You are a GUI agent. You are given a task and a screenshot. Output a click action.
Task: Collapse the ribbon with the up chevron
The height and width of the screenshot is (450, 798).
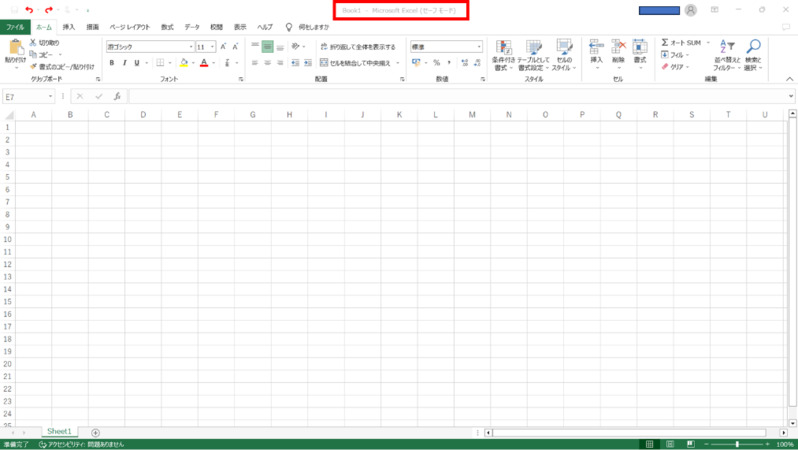(x=789, y=79)
